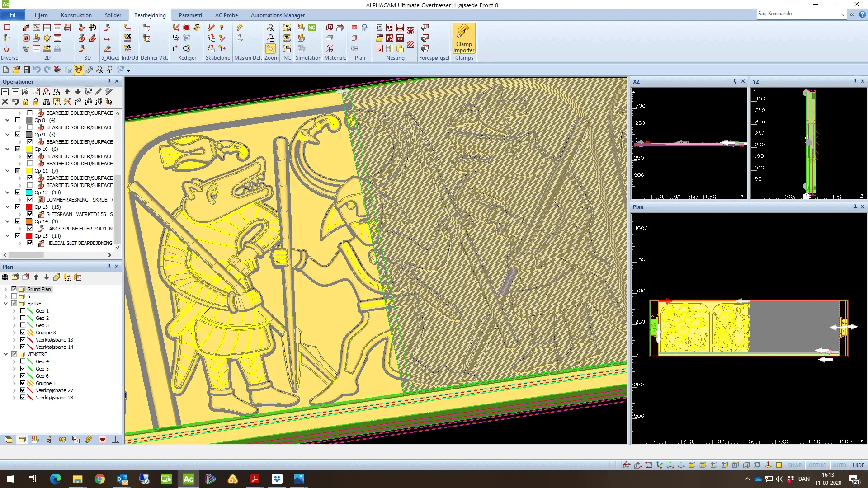Viewport: 868px width, 488px height.
Task: Click the red record circle icon in Rediger
Action: coord(187,28)
